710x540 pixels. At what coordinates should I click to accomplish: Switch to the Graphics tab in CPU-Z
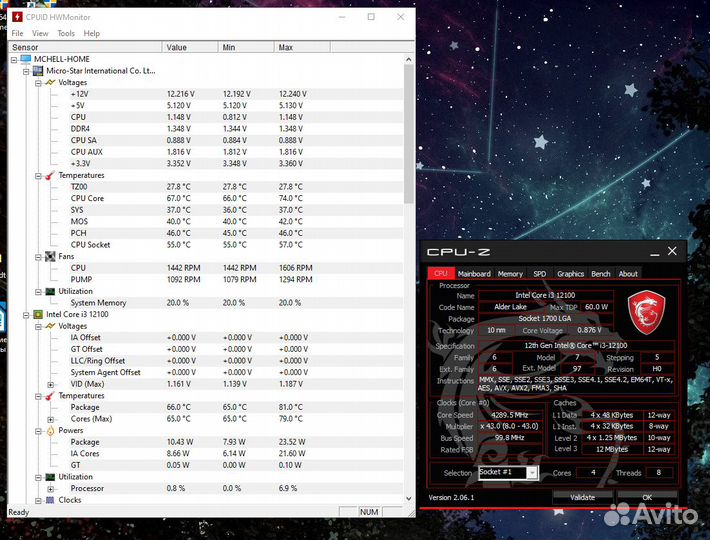571,274
